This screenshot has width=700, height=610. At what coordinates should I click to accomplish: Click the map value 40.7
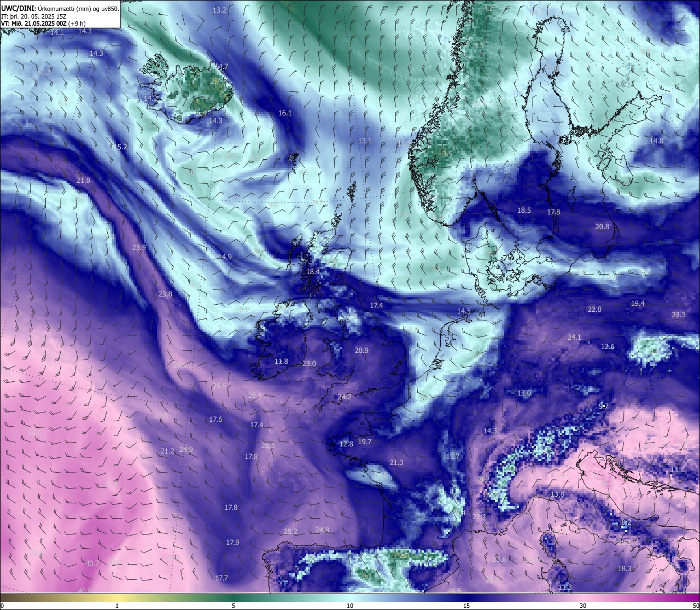(92, 563)
